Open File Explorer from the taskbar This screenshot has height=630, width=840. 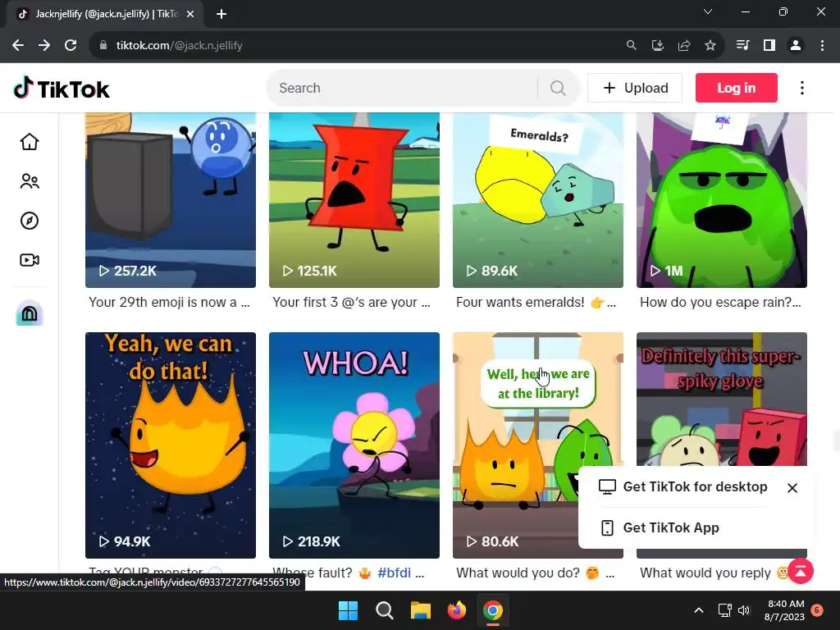coord(421,610)
